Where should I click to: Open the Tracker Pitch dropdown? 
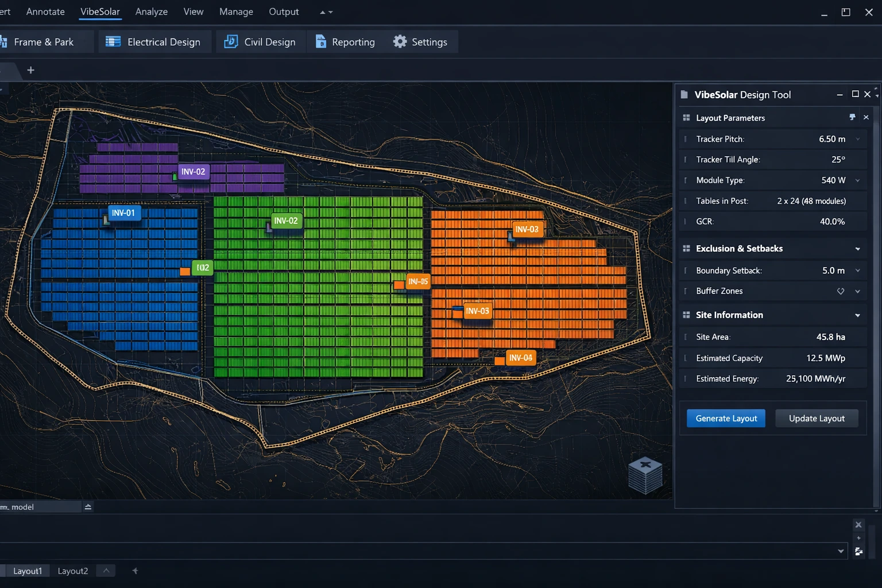point(858,138)
